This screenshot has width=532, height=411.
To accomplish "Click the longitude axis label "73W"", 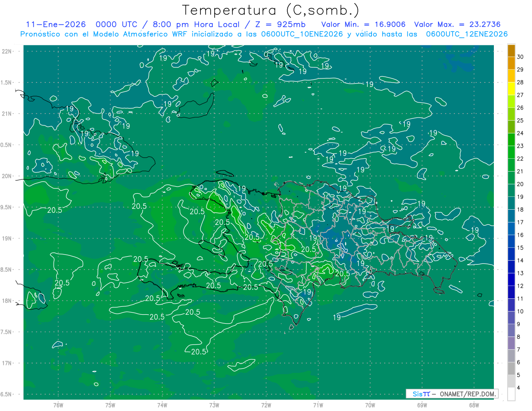I will [214, 405].
